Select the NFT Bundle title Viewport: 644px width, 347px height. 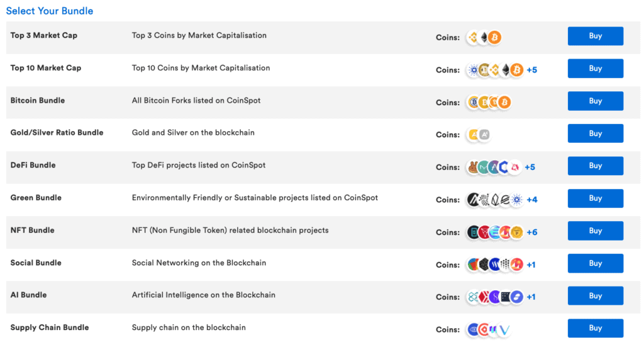click(33, 230)
